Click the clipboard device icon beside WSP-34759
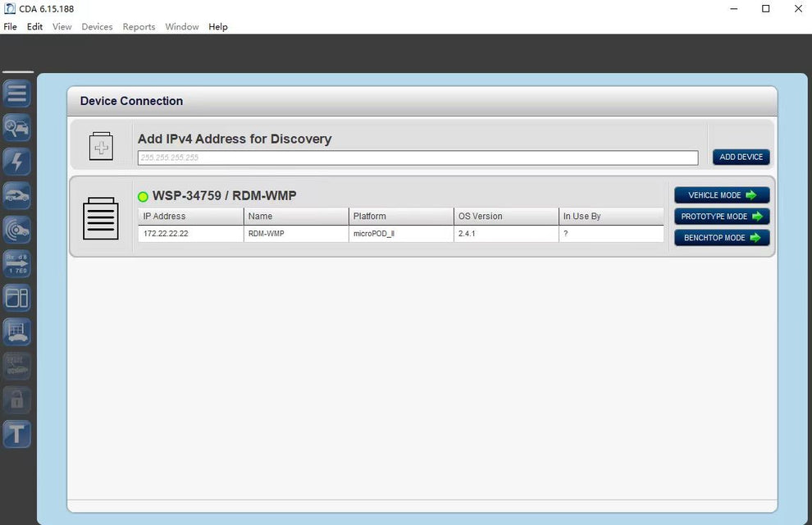This screenshot has width=812, height=525. [x=100, y=219]
